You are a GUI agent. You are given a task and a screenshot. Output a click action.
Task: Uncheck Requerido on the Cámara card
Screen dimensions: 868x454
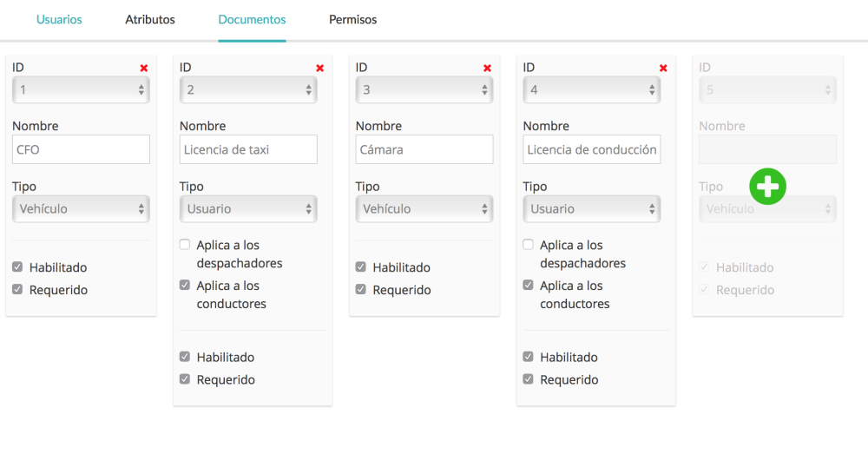coord(361,290)
